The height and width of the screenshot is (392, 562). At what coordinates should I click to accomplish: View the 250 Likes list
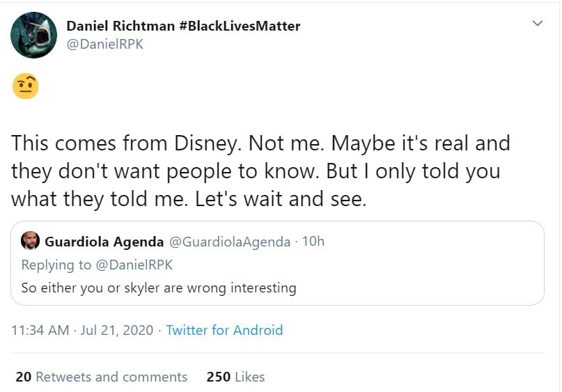tap(235, 377)
